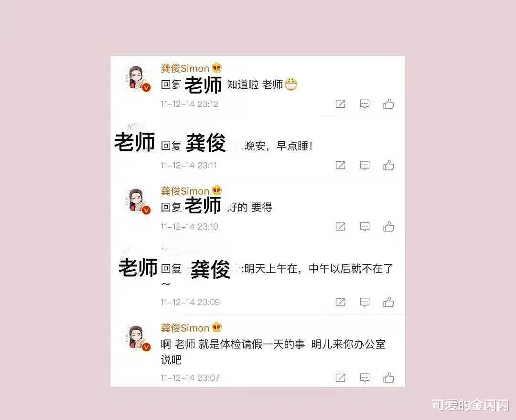Like the 23:07 体检请假 comment
This screenshot has height=420, width=516.
(388, 377)
